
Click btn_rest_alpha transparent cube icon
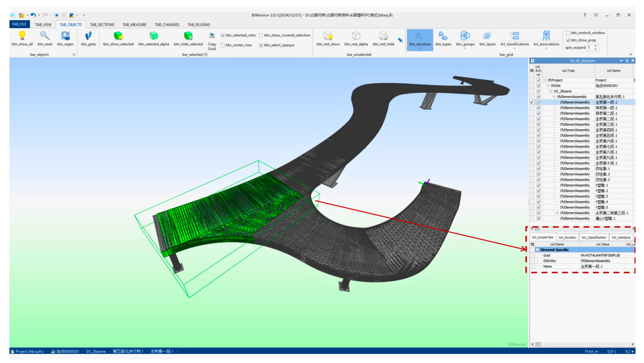coord(356,36)
